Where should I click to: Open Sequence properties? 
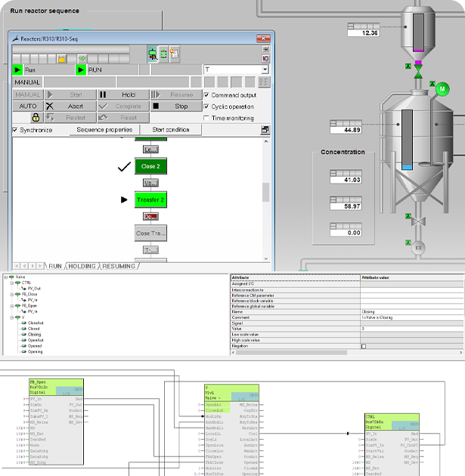coord(104,130)
